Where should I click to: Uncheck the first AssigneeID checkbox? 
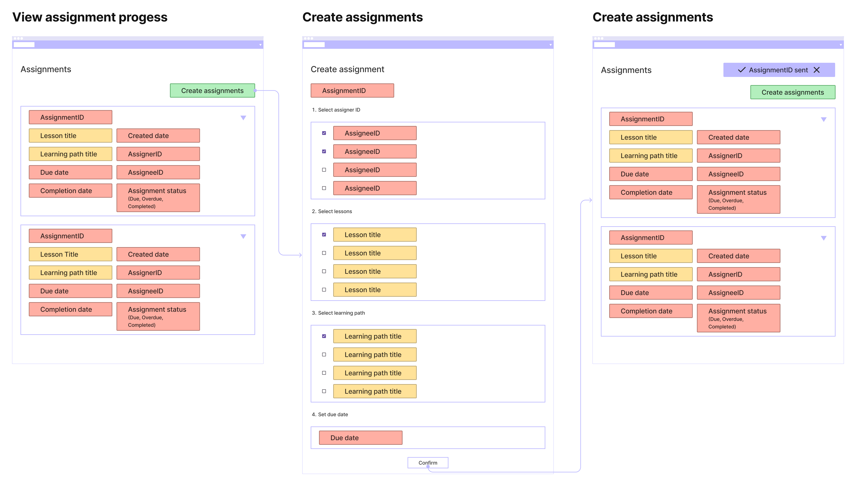pos(324,133)
